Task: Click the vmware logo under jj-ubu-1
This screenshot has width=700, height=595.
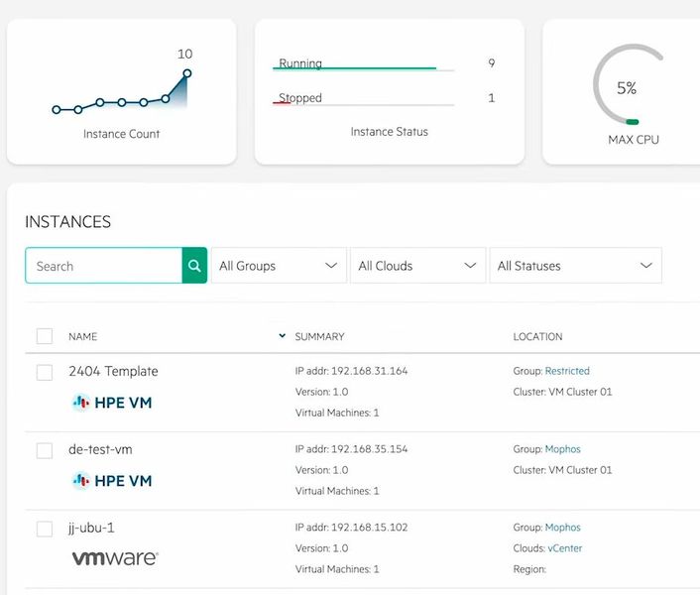Action: coord(115,558)
